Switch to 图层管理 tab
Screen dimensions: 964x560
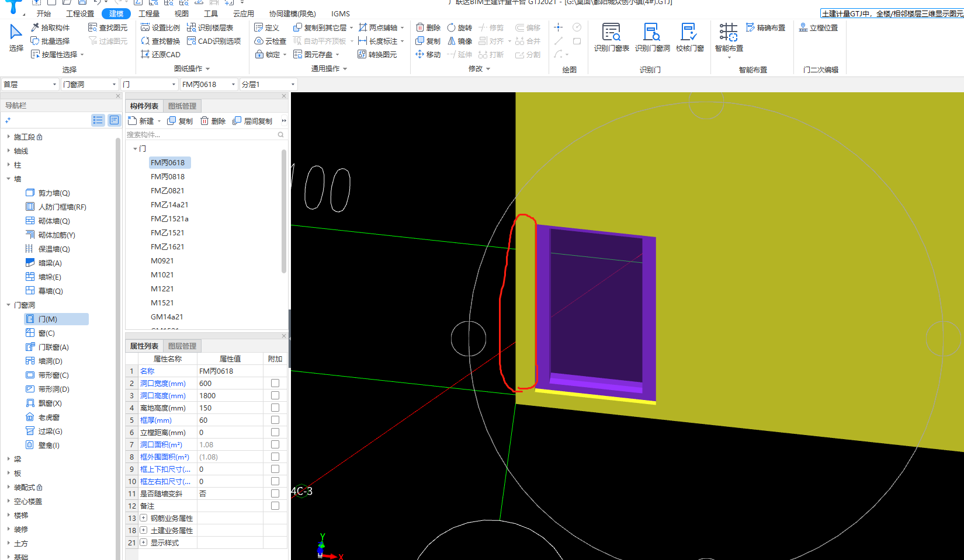[x=182, y=346]
